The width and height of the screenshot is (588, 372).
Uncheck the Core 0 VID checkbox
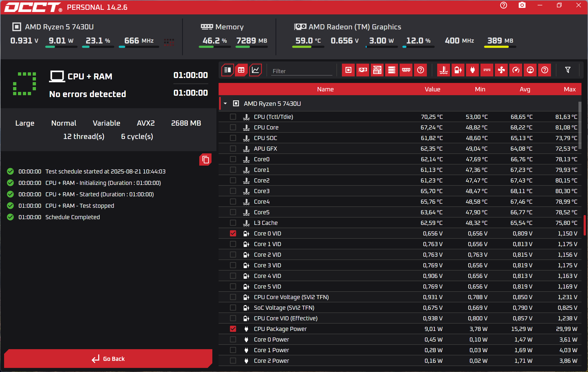point(233,233)
